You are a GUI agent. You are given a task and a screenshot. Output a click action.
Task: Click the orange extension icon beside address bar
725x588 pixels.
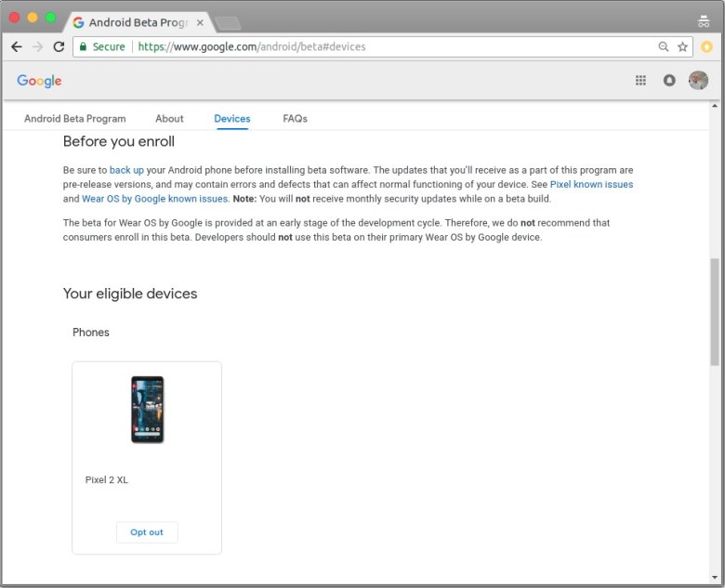(706, 46)
